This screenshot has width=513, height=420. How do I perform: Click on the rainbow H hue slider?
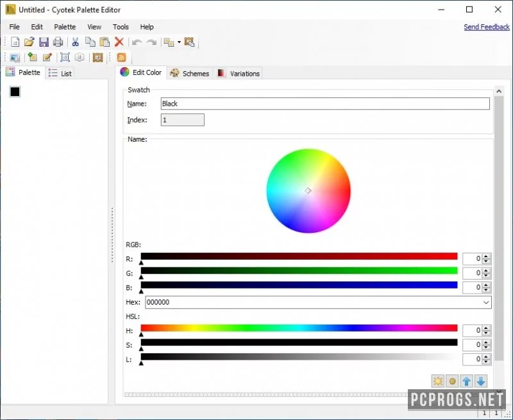point(299,328)
